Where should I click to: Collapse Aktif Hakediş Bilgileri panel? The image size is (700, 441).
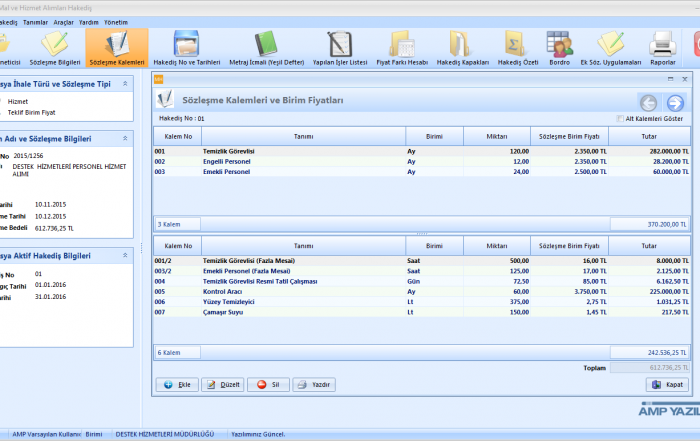[x=125, y=255]
